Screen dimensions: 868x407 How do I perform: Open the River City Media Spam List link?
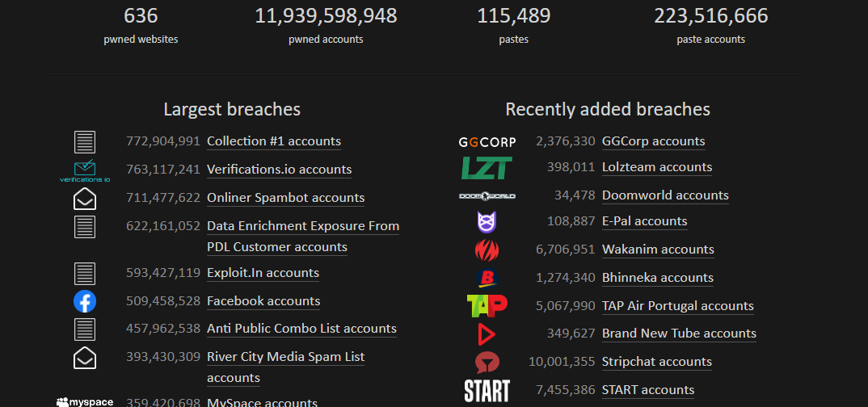pyautogui.click(x=285, y=357)
